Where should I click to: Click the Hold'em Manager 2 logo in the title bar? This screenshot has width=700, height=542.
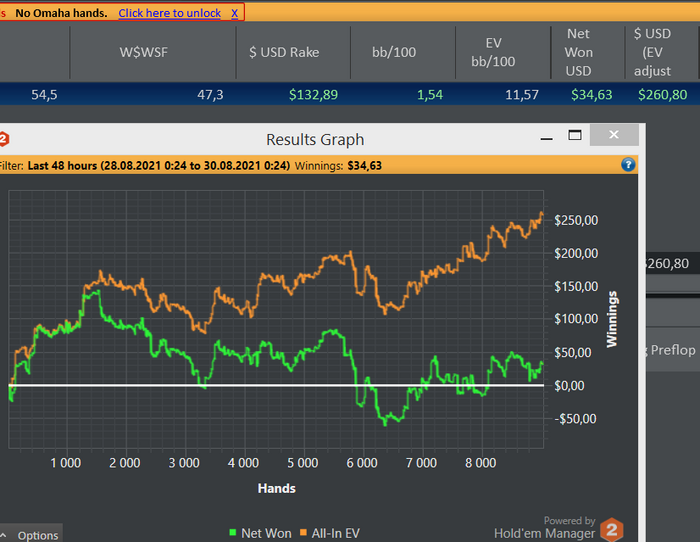tap(4, 139)
